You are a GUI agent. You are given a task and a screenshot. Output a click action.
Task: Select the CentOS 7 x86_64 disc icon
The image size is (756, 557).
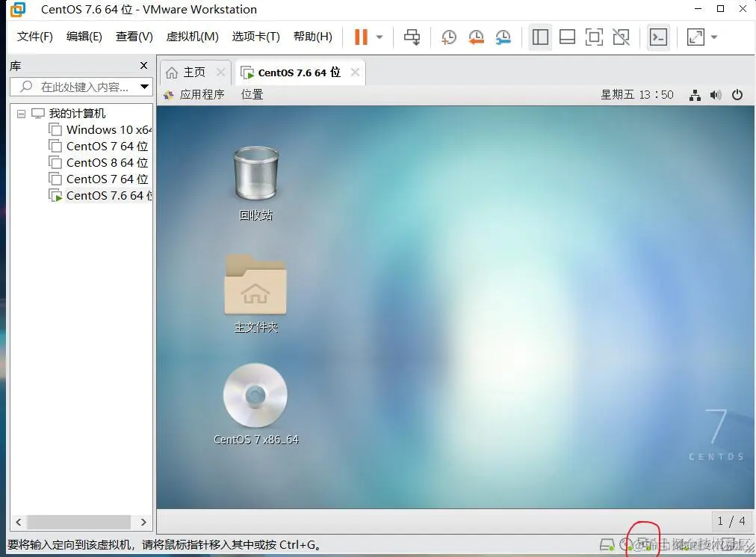coord(256,404)
